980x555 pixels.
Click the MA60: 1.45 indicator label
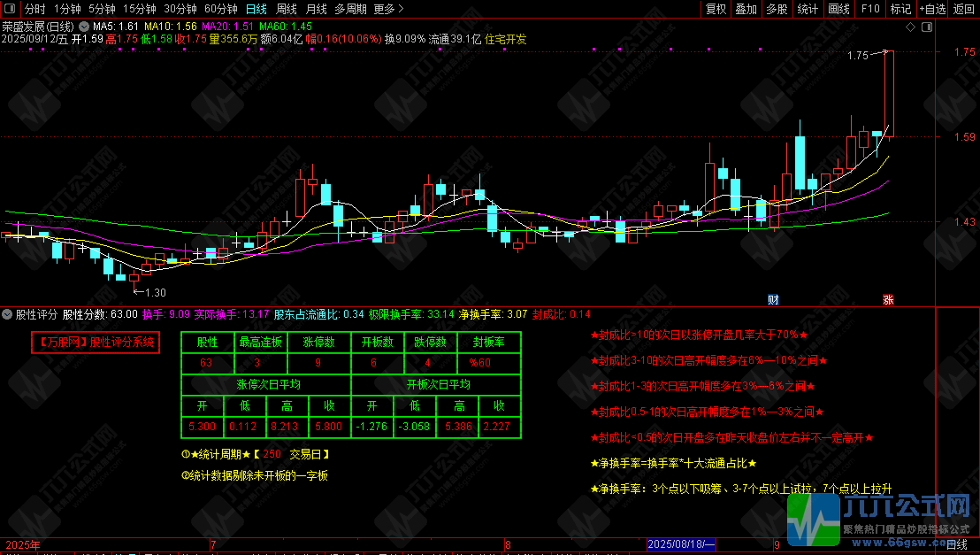pos(286,27)
